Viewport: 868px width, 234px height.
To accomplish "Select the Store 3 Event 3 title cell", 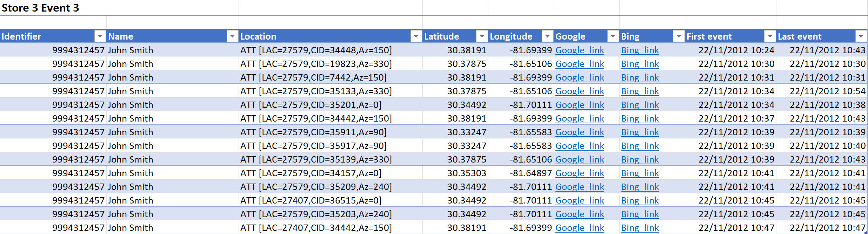I will point(41,8).
